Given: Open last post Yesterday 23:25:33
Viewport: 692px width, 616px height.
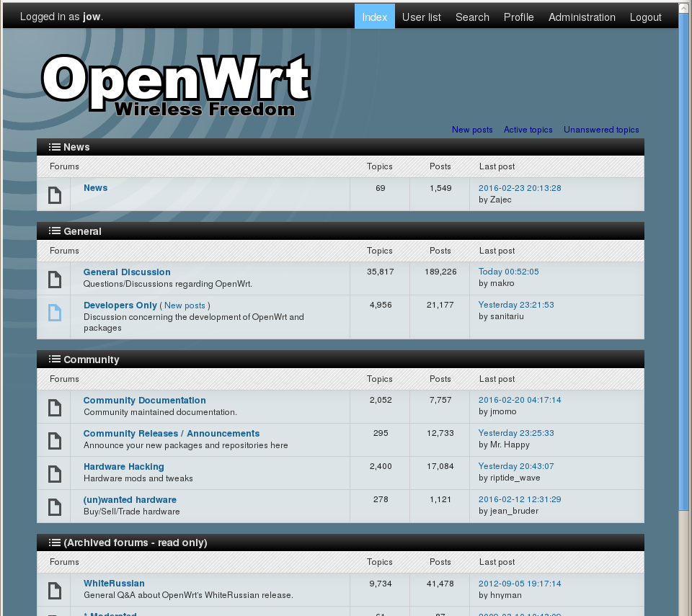Looking at the screenshot, I should (516, 433).
